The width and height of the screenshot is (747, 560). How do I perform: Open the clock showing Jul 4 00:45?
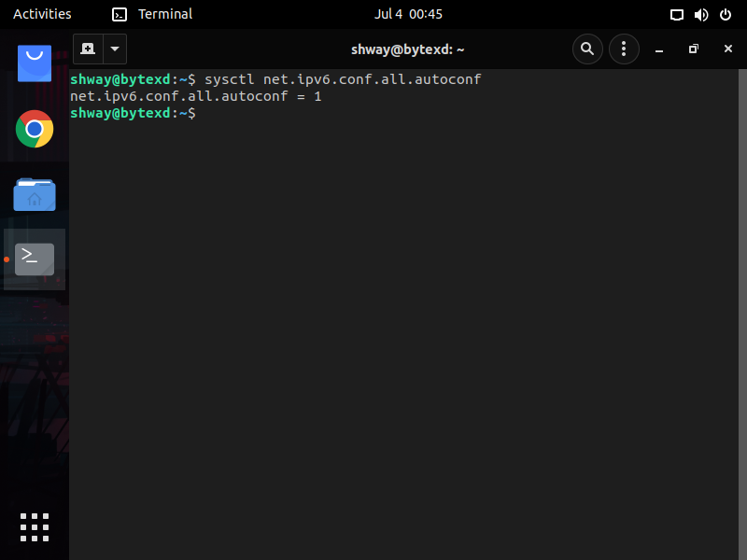[408, 14]
